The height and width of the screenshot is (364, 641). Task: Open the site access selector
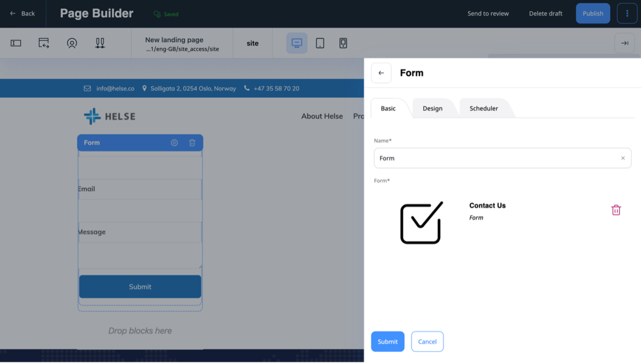(x=252, y=43)
